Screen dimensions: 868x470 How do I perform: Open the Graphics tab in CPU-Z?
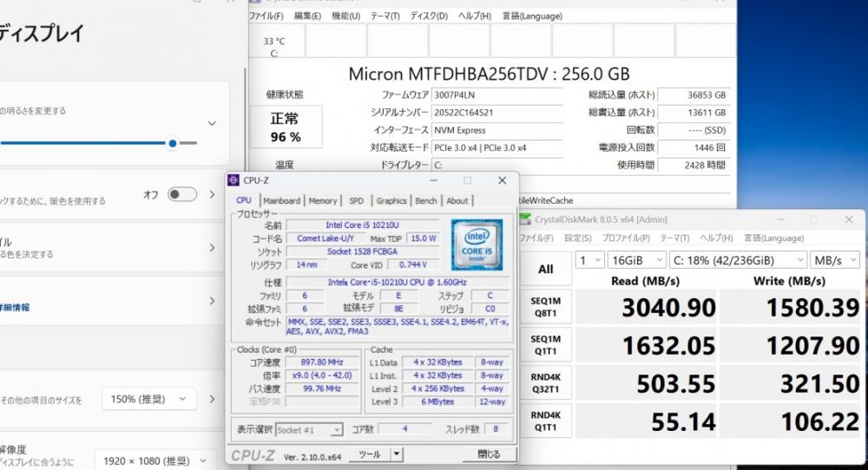391,200
